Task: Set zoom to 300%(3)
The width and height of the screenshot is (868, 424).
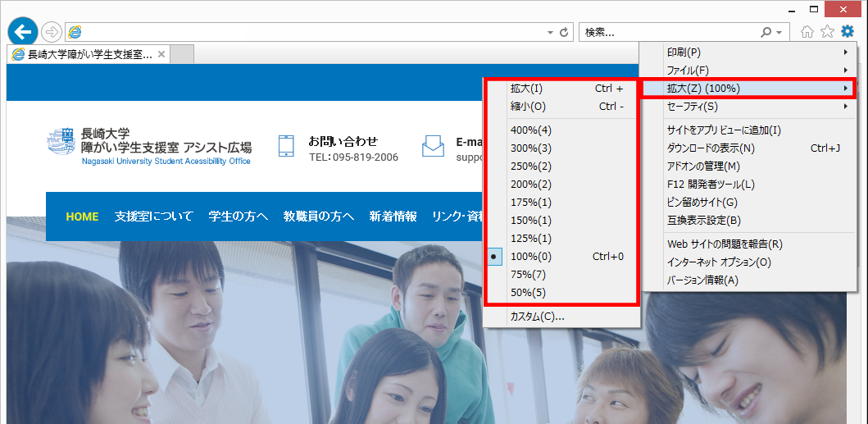Action: tap(561, 148)
